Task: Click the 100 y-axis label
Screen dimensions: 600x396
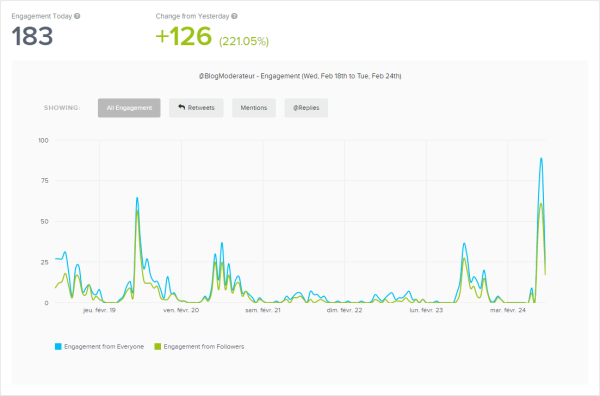Action: (x=43, y=140)
